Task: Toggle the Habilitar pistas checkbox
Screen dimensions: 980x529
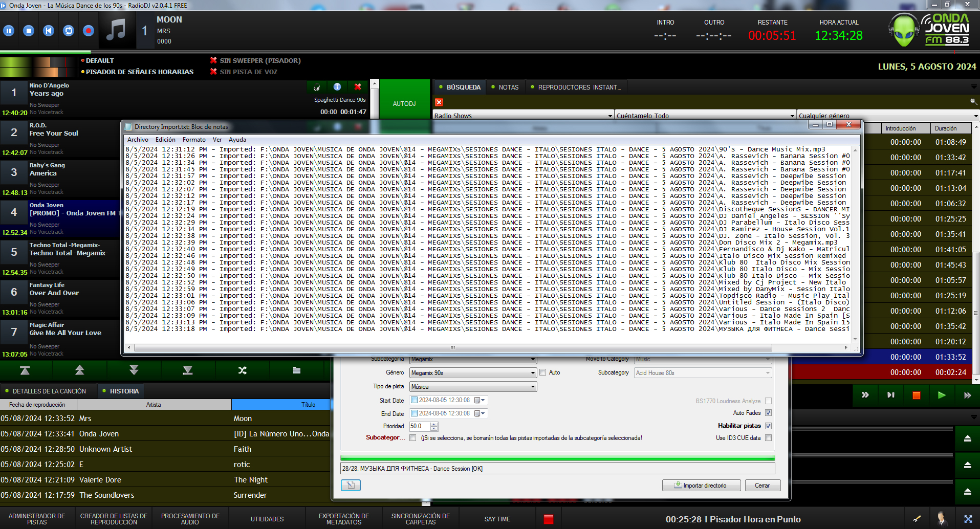Action: [768, 426]
